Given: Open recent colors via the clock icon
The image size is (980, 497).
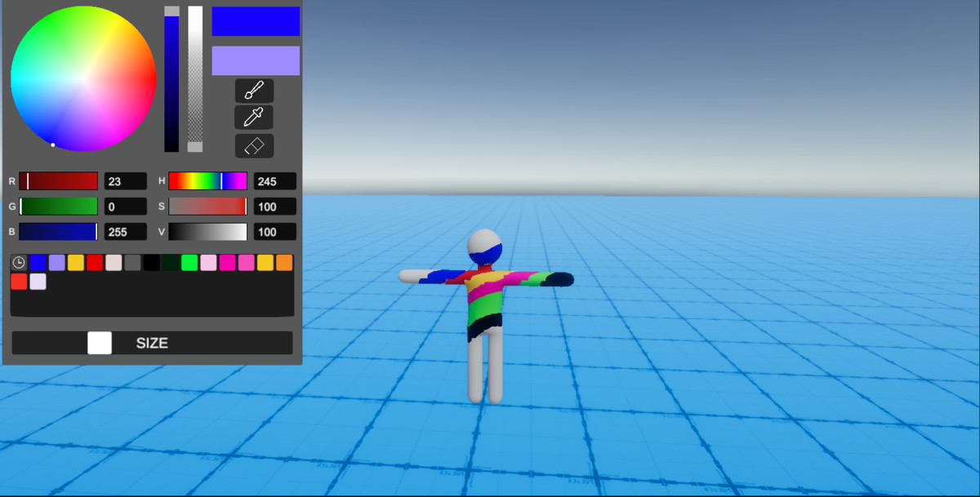Looking at the screenshot, I should [x=19, y=263].
